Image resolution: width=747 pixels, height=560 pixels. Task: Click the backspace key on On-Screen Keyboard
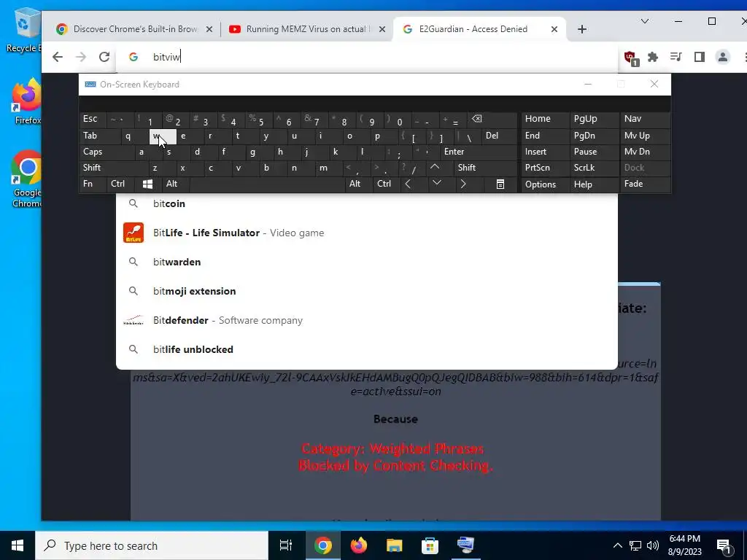(492, 119)
